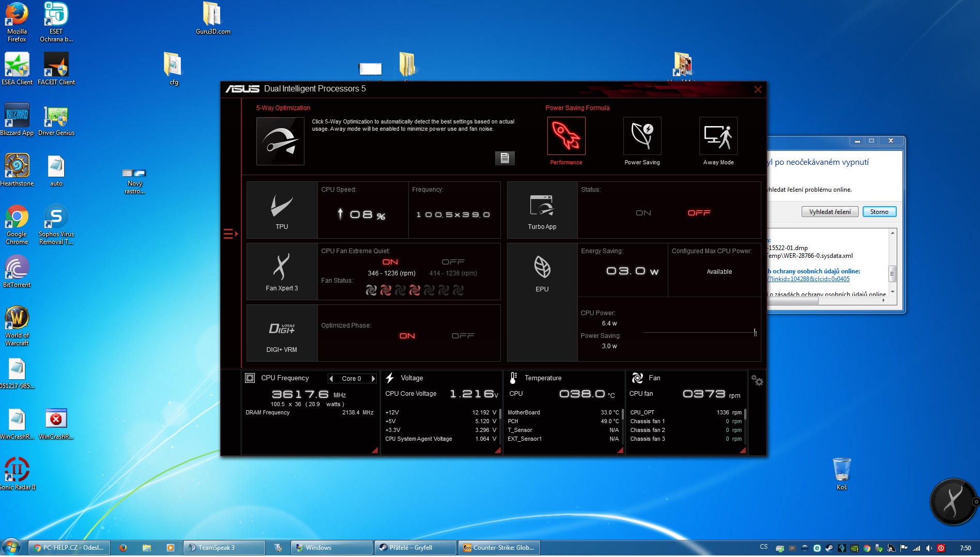Expand the CPU Frequency panel corner
980x557 pixels.
pyautogui.click(x=375, y=451)
